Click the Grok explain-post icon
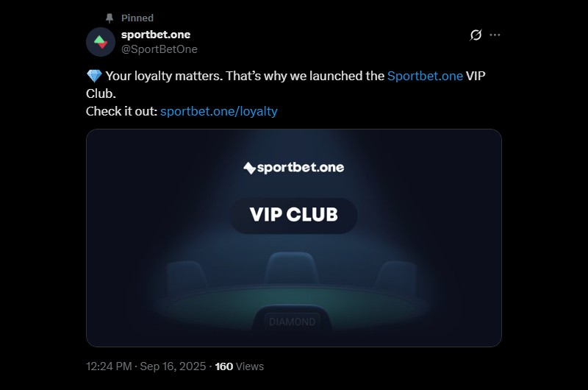588x390 pixels. click(476, 35)
